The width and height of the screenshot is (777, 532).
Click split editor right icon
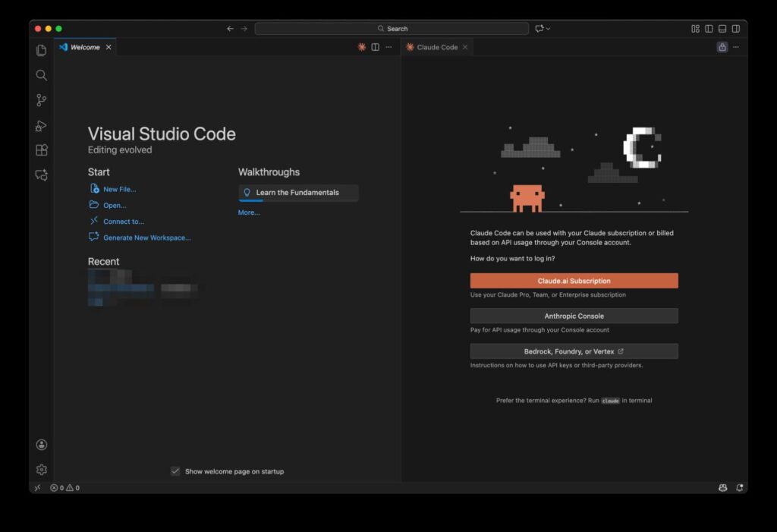pos(375,47)
